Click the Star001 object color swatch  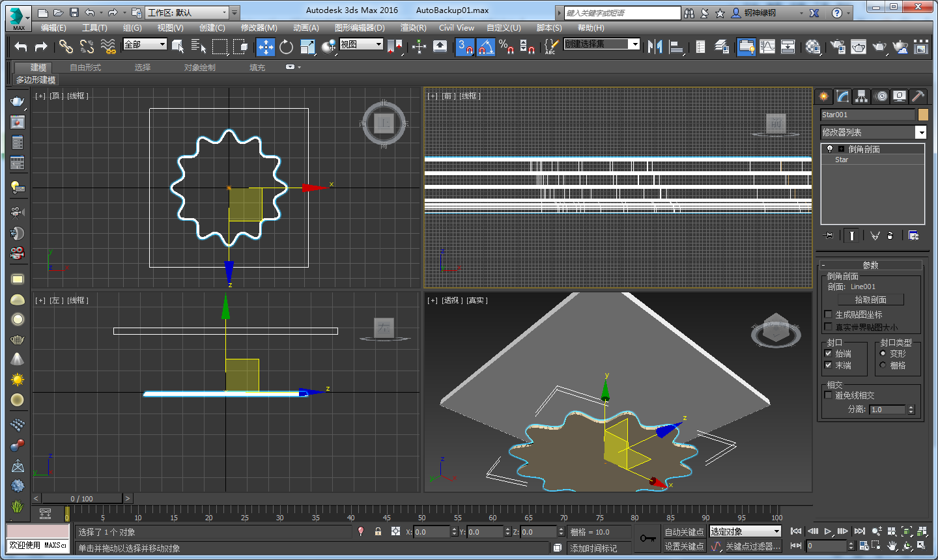(922, 115)
